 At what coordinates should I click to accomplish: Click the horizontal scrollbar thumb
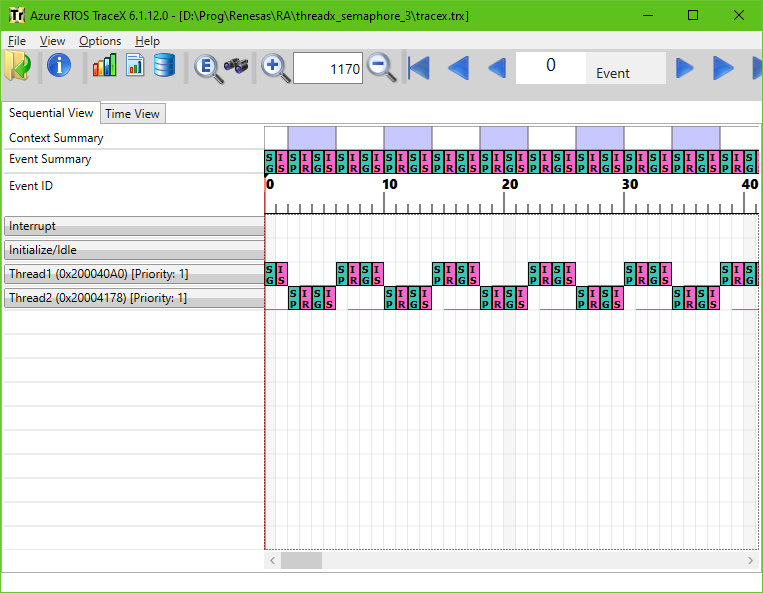pyautogui.click(x=302, y=560)
